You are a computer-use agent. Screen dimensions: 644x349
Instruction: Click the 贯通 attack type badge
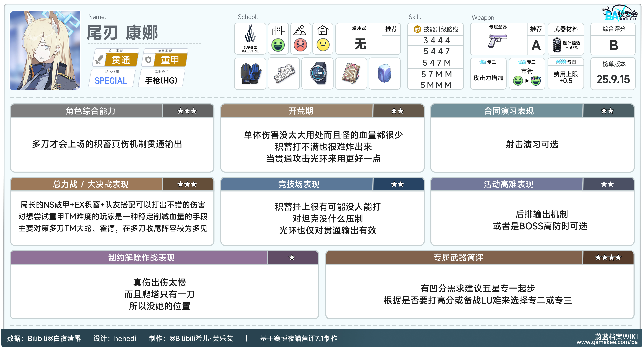pyautogui.click(x=121, y=60)
